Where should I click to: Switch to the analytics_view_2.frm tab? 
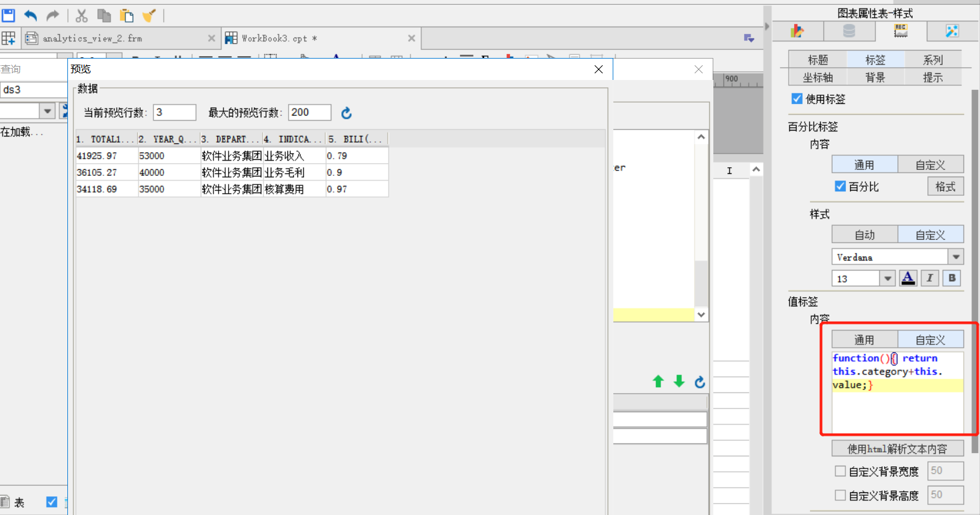[x=92, y=39]
